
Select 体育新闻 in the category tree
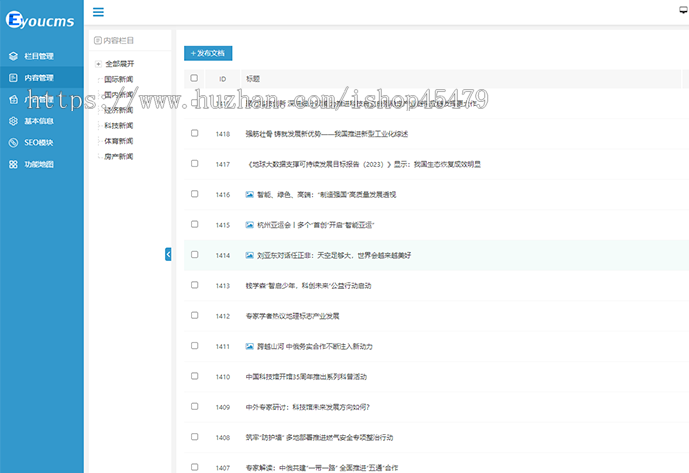(119, 141)
